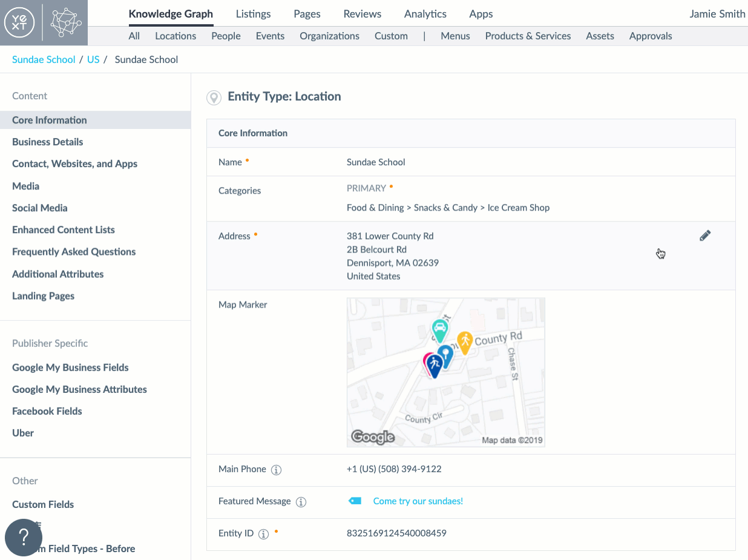This screenshot has height=560, width=748.
Task: Go to the Pages tab
Action: 307,14
